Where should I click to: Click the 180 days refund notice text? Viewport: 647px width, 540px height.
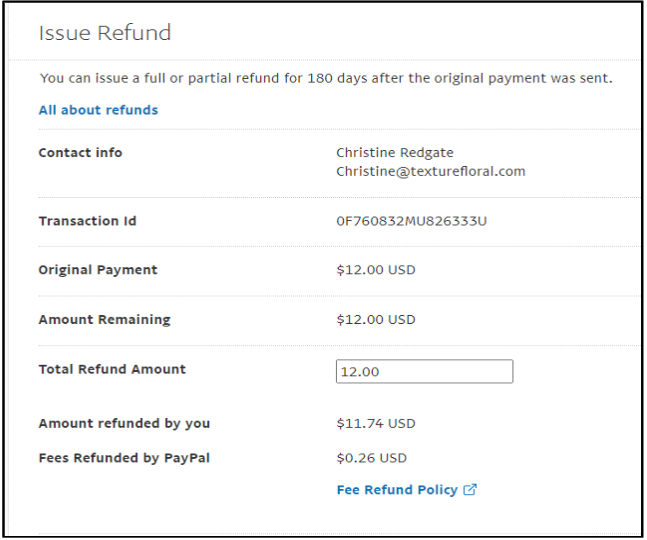coord(325,78)
